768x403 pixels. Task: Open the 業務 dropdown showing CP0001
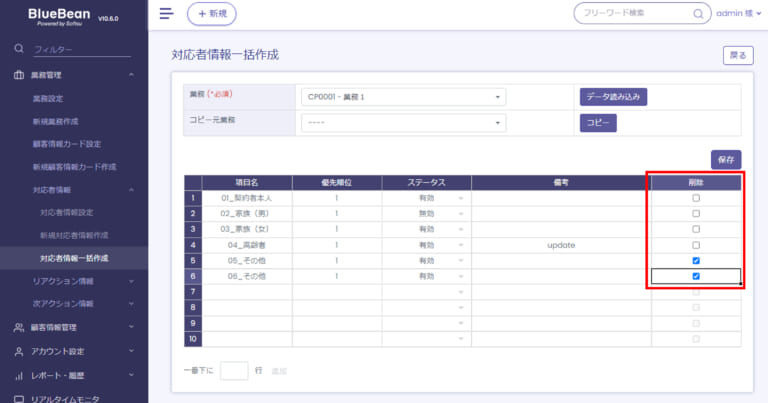402,97
